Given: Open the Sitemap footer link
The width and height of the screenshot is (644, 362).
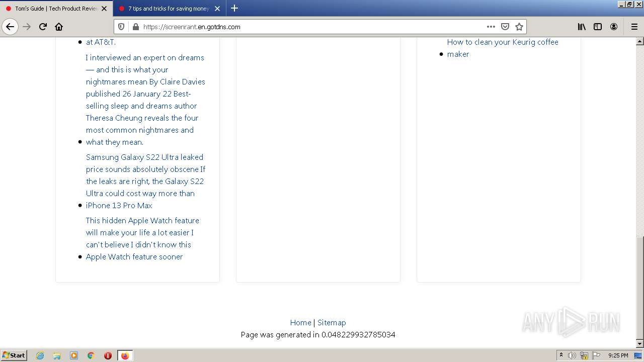Looking at the screenshot, I should pyautogui.click(x=332, y=323).
